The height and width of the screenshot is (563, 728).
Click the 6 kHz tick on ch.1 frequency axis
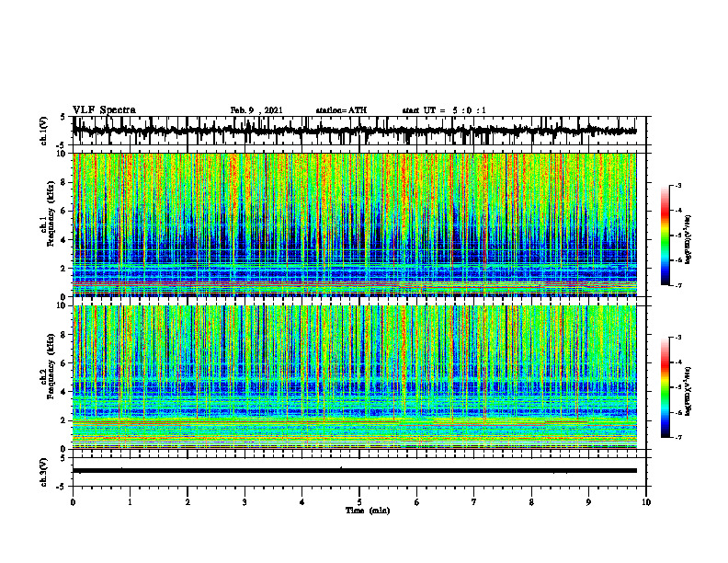click(x=65, y=211)
